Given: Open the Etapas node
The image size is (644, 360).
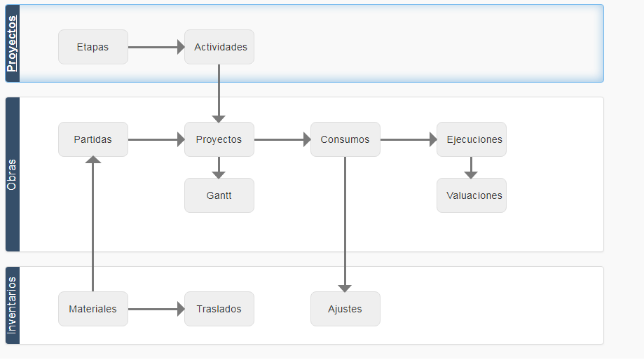Looking at the screenshot, I should tap(93, 47).
